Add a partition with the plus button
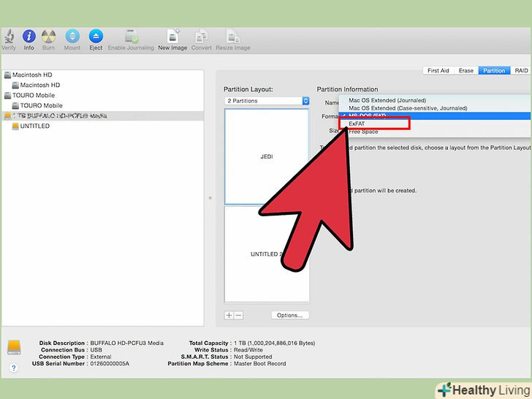Viewport: 532px width, 399px height. point(229,315)
